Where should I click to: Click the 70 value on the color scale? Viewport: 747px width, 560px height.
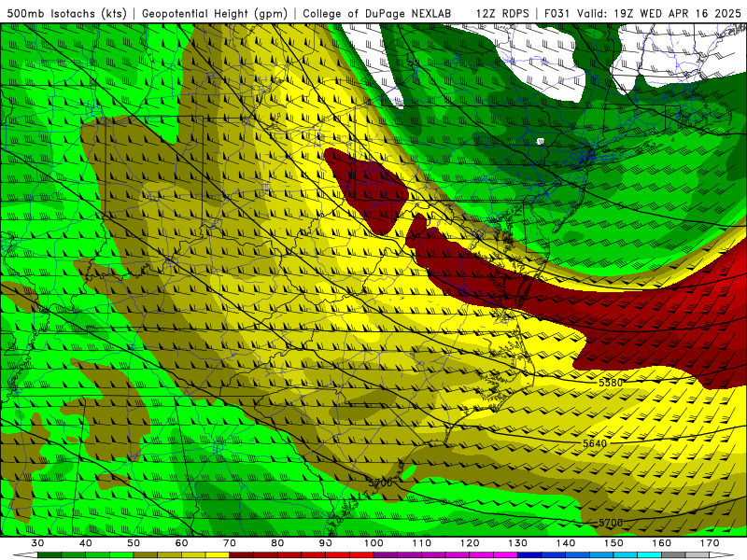tap(230, 543)
